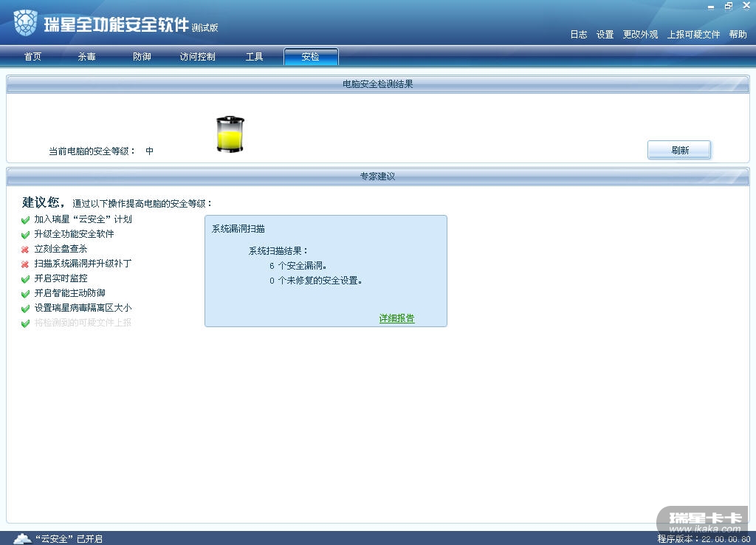Click the cloud security icon in status bar
The height and width of the screenshot is (545, 756).
(x=22, y=538)
